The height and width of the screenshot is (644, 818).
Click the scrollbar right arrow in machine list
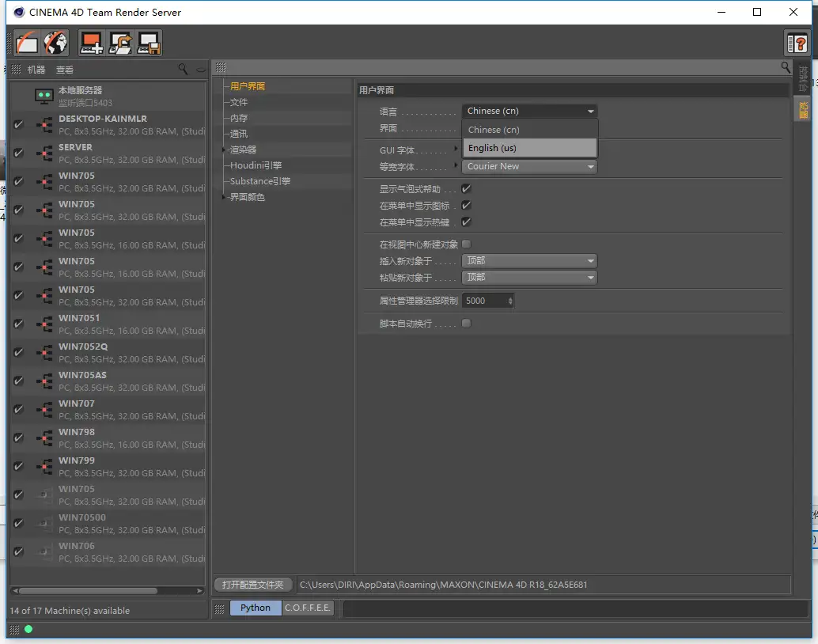click(x=199, y=591)
